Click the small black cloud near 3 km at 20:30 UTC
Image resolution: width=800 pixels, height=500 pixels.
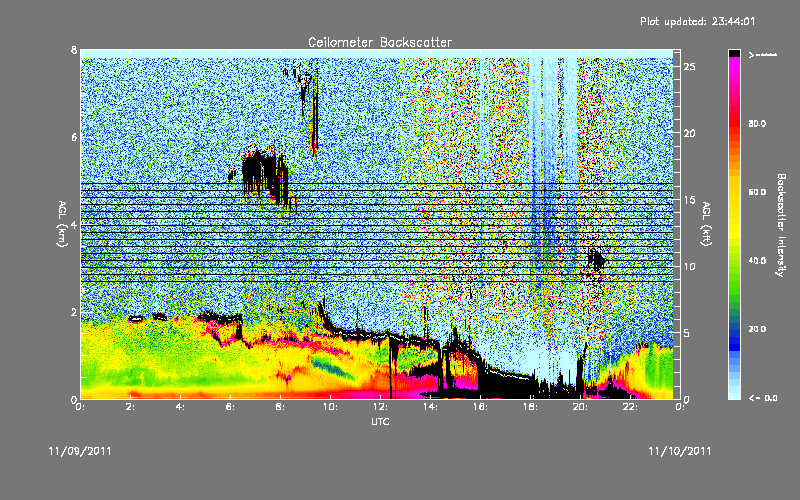(596, 259)
